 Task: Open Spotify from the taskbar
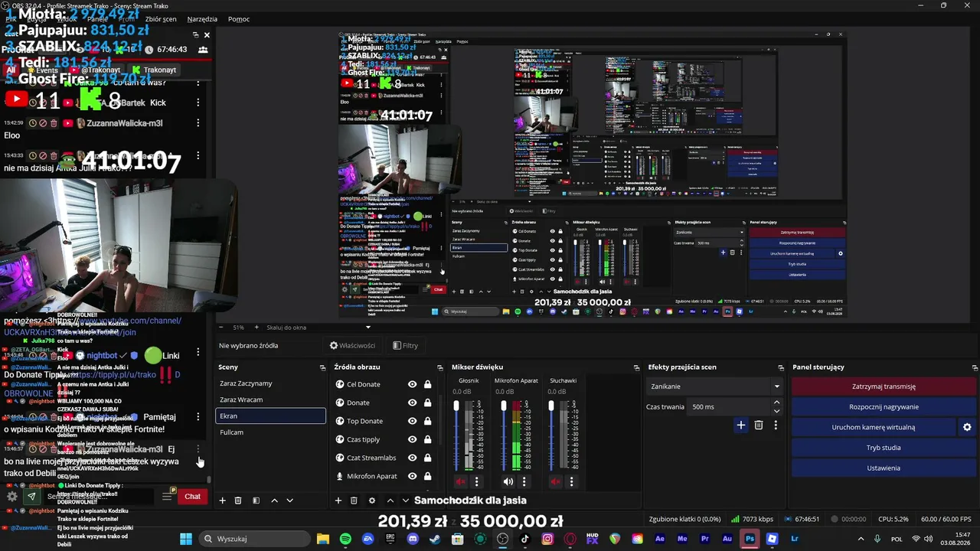tap(345, 539)
